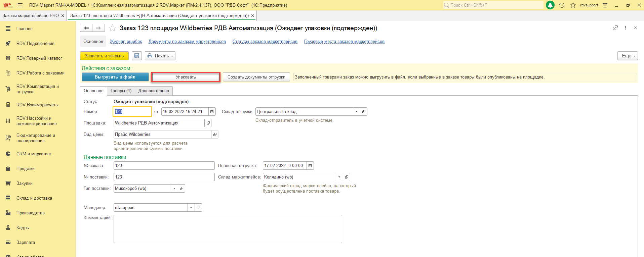Expand the Склад маркетплейса dropdown
The width and height of the screenshot is (644, 257).
339,177
